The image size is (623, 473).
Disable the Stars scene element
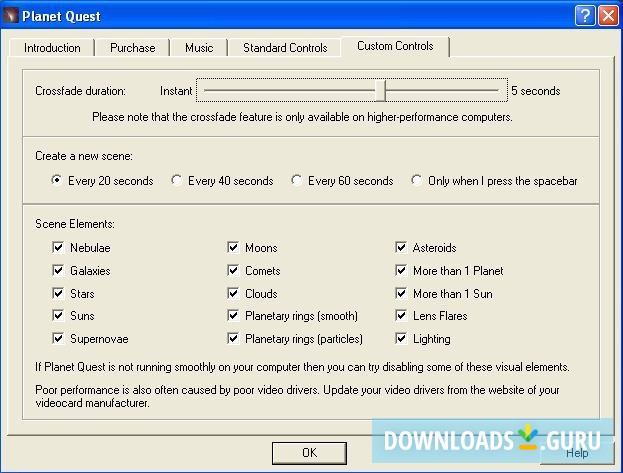point(58,294)
